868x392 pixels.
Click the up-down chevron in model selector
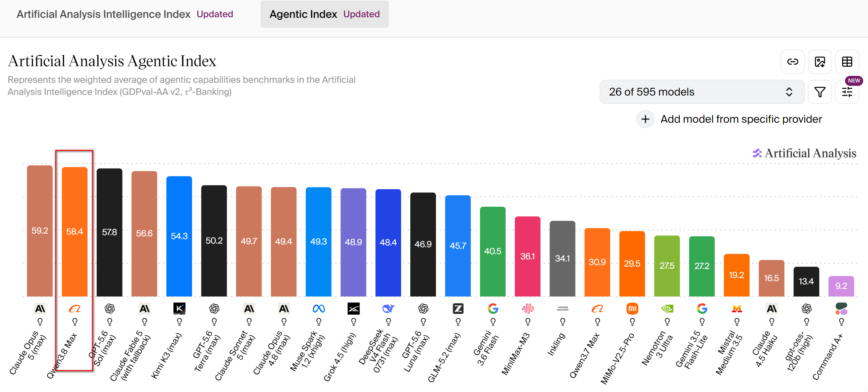(x=789, y=92)
